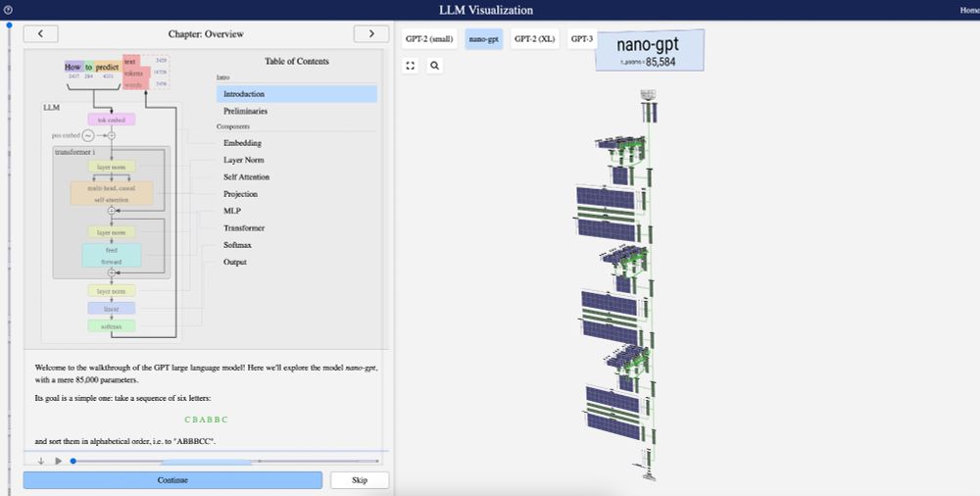Click the 'LLM Visualization' page title
This screenshot has height=496, width=980.
coord(486,10)
